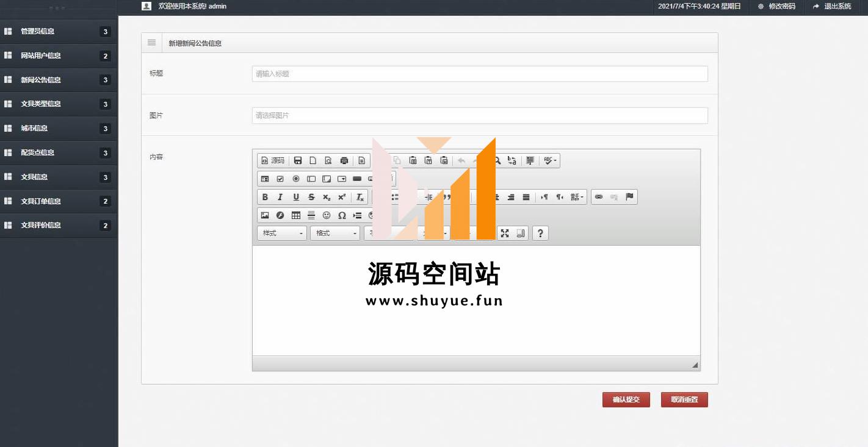Open the 样式 styles dropdown
The image size is (868, 447).
(x=282, y=233)
